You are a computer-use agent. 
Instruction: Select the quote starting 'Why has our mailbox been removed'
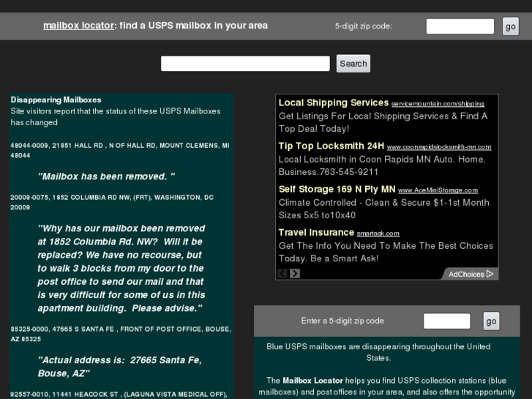[121, 268]
